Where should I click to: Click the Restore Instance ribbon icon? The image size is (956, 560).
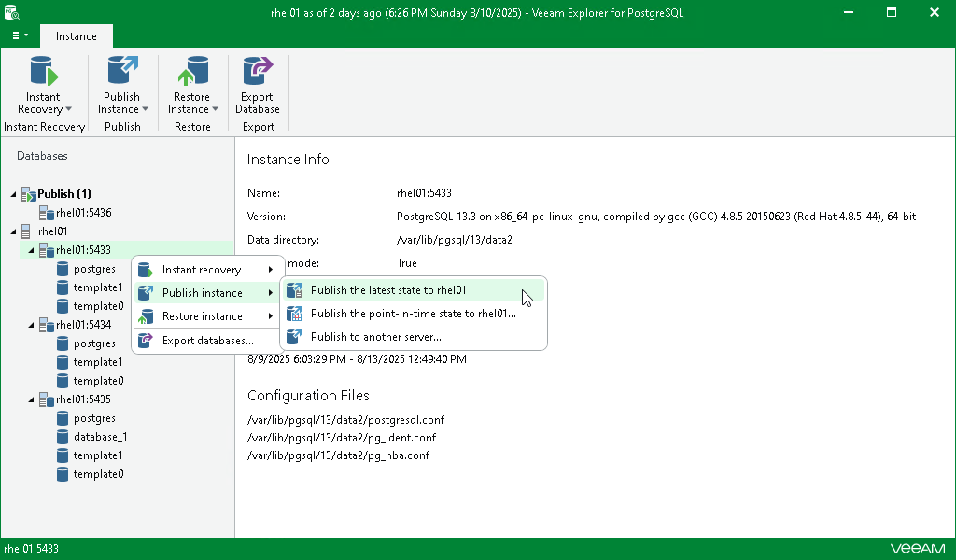point(192,71)
